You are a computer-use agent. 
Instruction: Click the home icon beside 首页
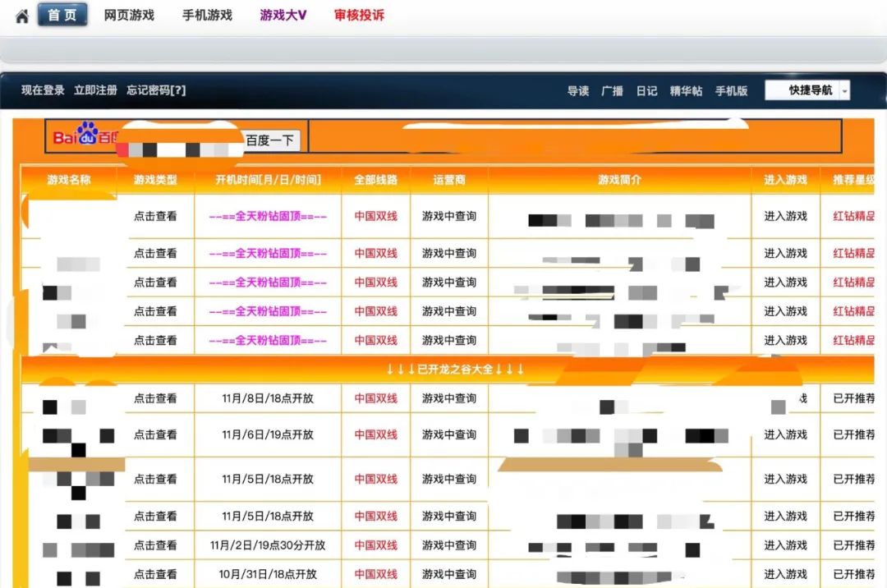(x=21, y=14)
